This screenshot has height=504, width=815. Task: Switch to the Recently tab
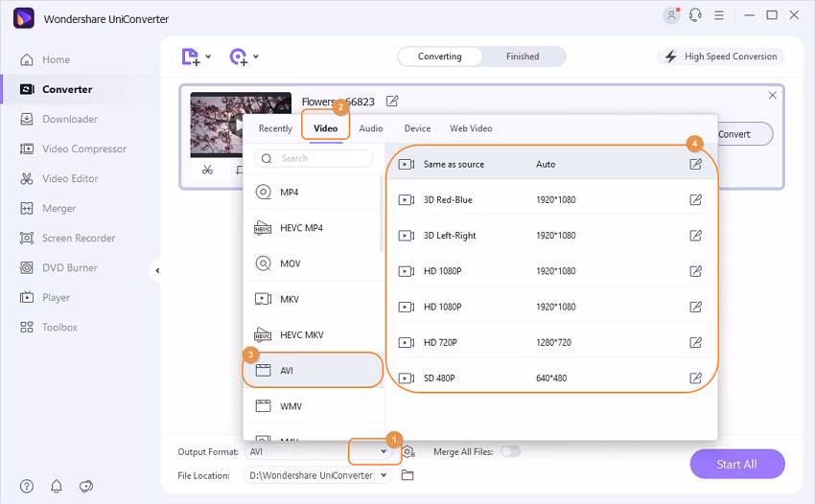pyautogui.click(x=275, y=128)
